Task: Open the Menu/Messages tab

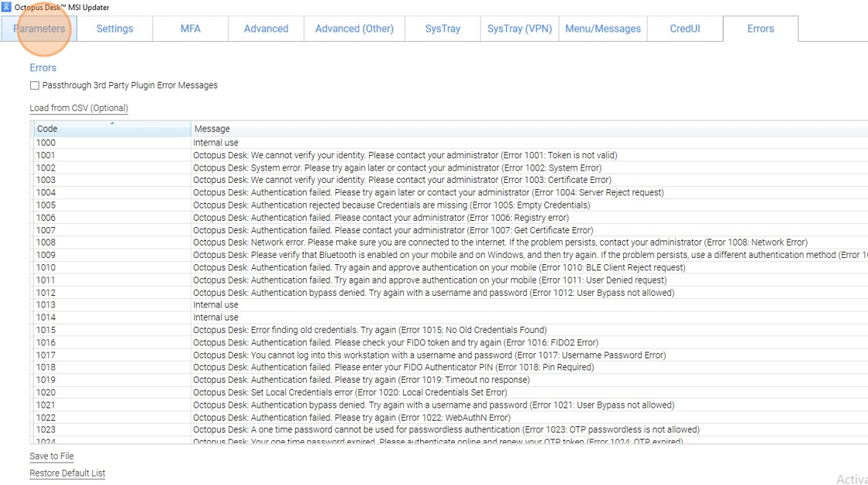Action: pos(603,29)
